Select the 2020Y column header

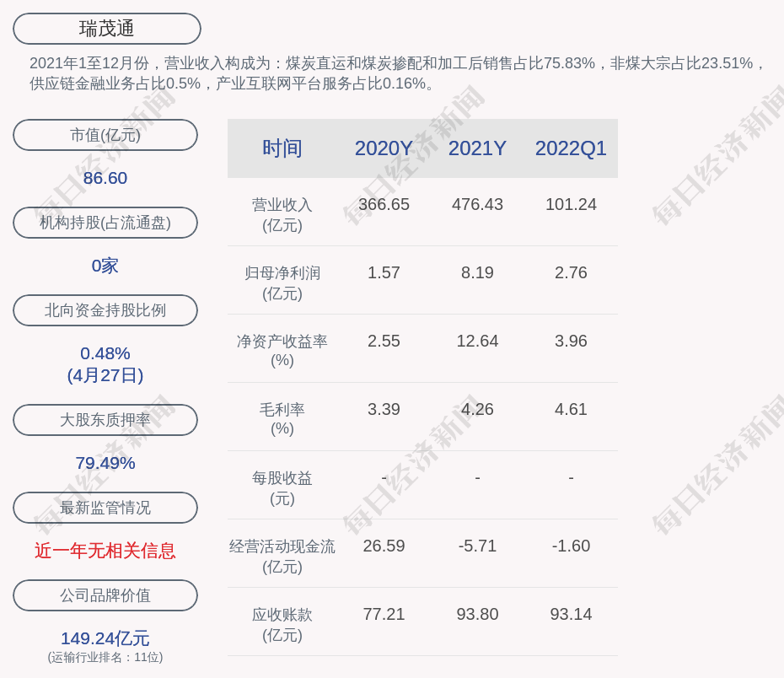coord(384,148)
